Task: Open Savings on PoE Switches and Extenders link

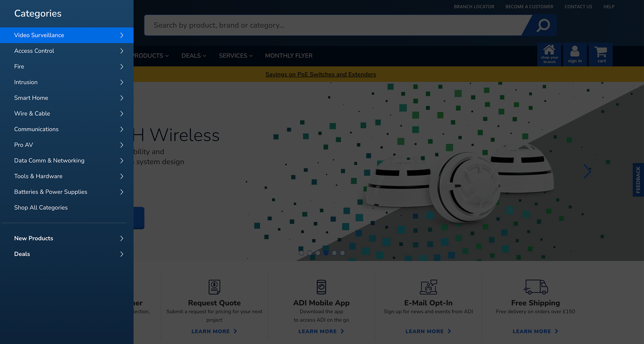Action: point(321,74)
